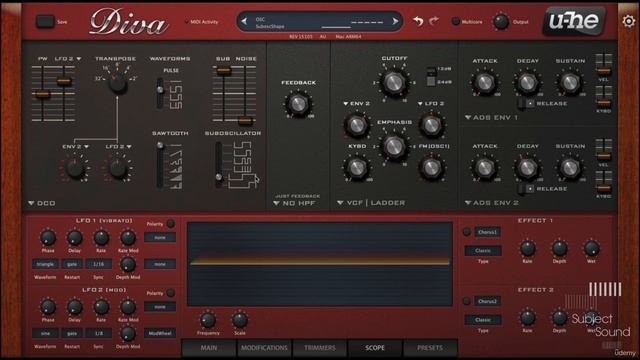This screenshot has height=360, width=640.
Task: Click the ADS ENV 1 Sustain knob
Action: 570,82
